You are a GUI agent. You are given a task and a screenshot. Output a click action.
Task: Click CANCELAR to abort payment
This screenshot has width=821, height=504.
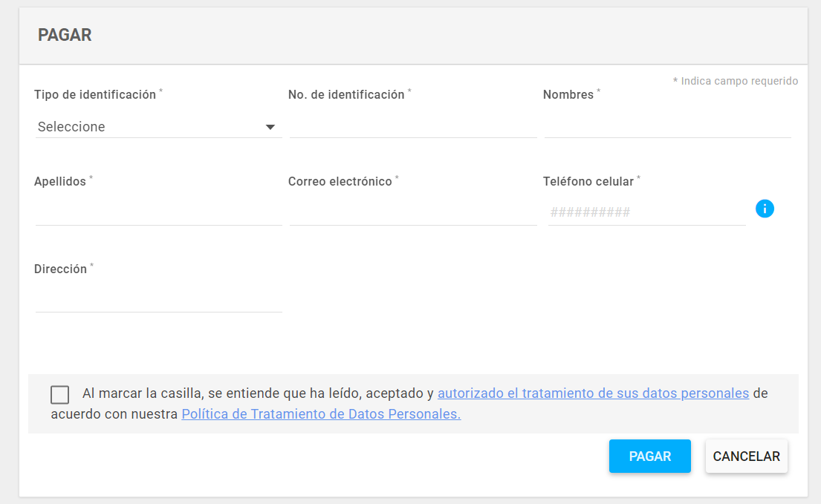(x=746, y=456)
